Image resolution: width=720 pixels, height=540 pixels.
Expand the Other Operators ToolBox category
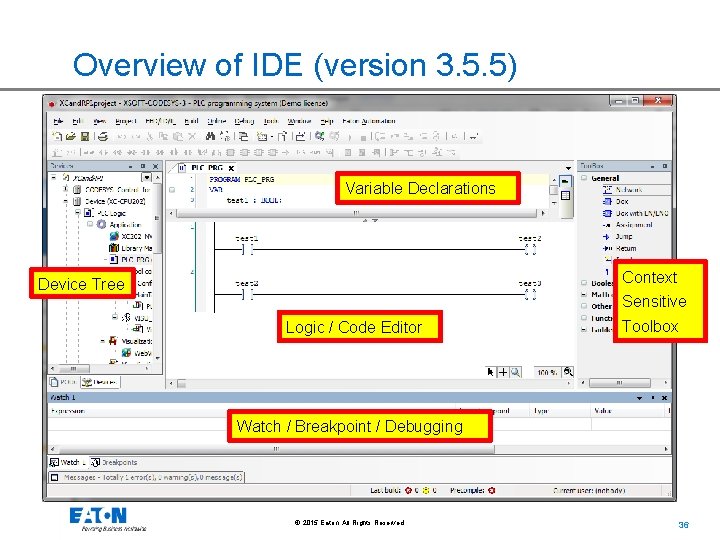(x=584, y=306)
